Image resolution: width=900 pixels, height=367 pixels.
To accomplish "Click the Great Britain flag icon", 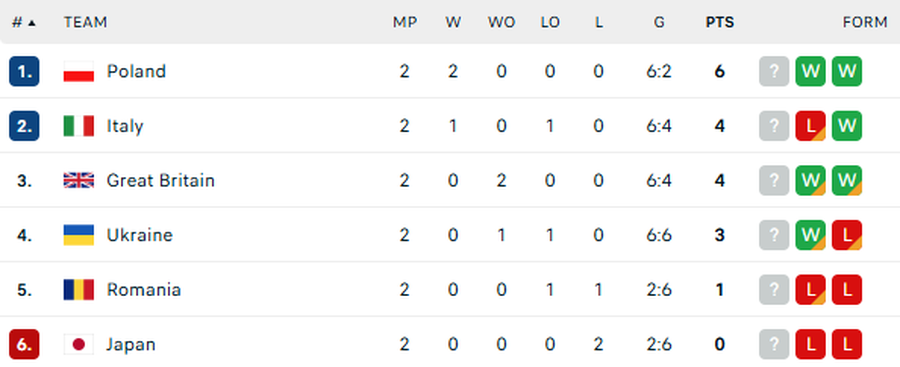I will (x=79, y=180).
